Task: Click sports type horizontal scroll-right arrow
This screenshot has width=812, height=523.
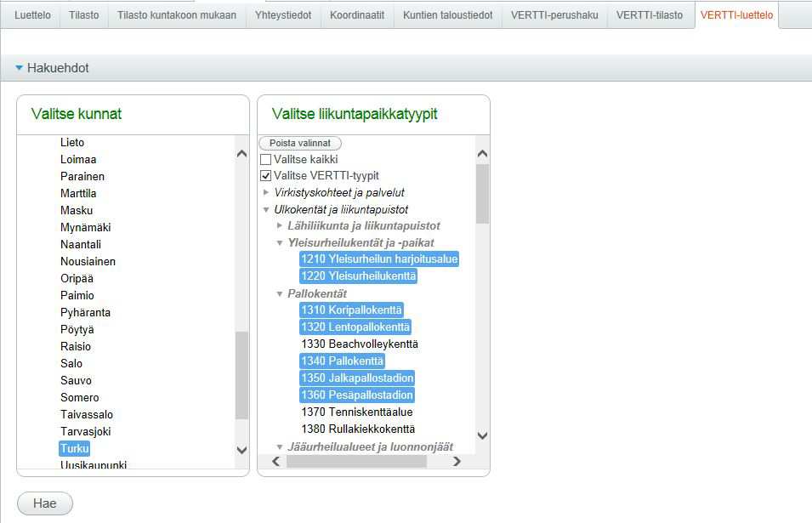Action: coord(457,462)
